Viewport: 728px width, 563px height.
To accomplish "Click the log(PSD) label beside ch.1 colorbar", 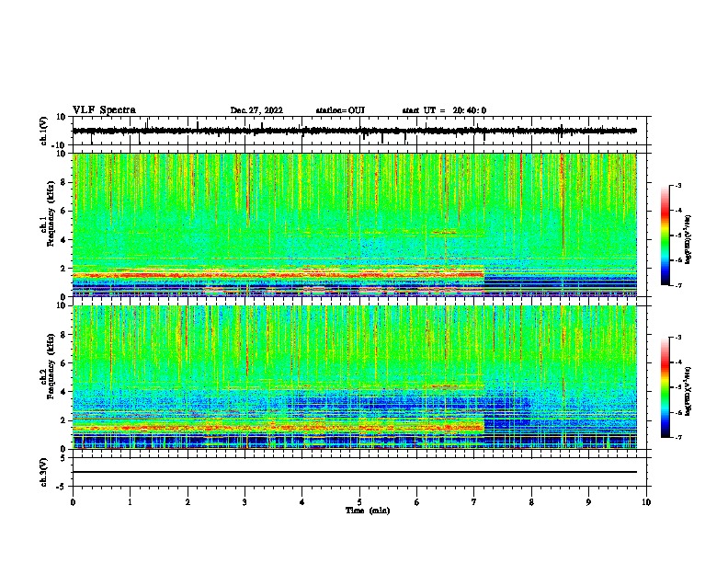I will 688,239.
